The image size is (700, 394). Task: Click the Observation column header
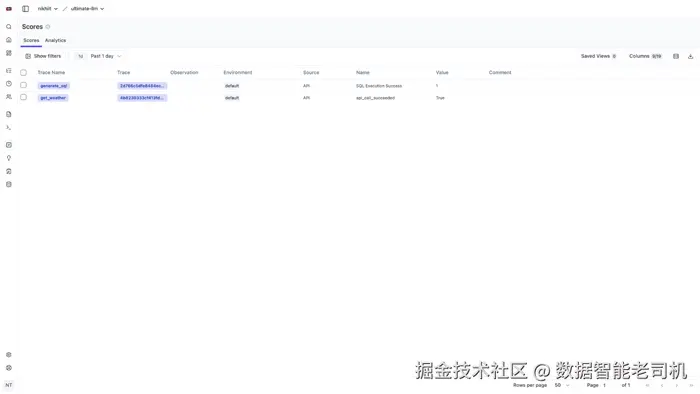pos(184,72)
